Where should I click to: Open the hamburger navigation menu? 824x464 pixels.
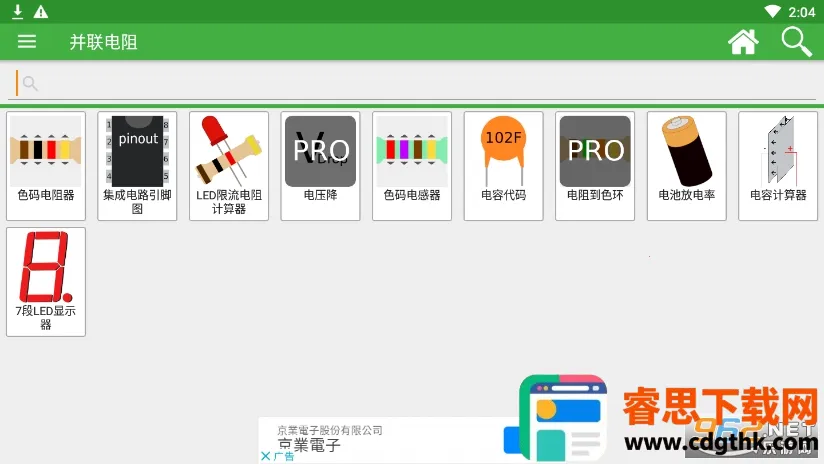click(x=27, y=41)
